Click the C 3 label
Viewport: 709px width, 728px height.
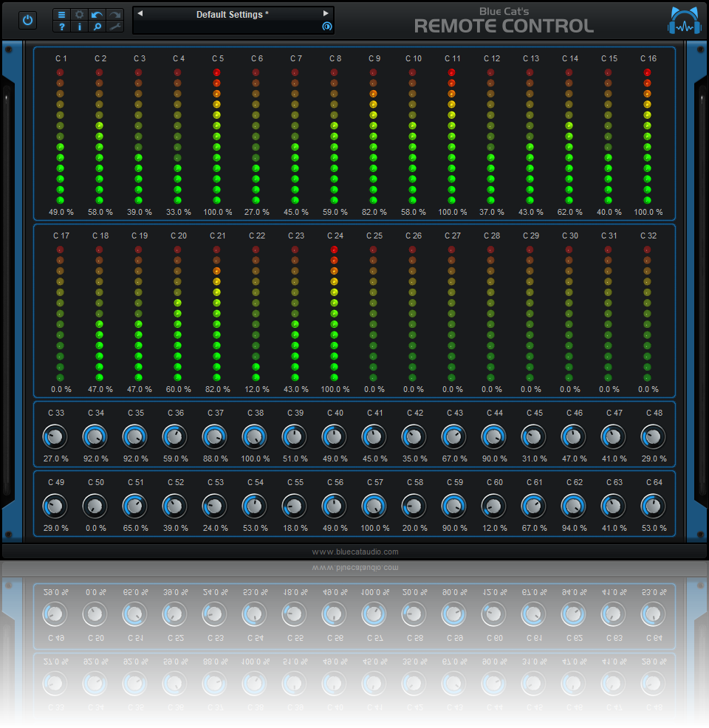point(140,58)
